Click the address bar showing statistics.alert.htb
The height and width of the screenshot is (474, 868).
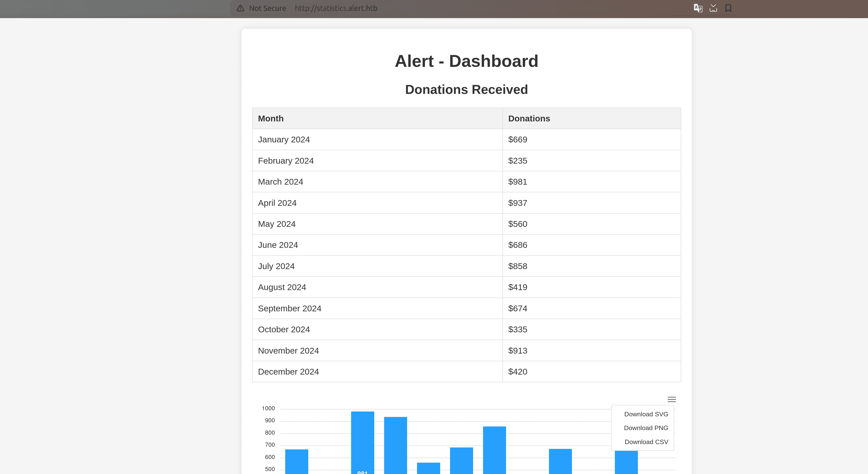[x=336, y=8]
